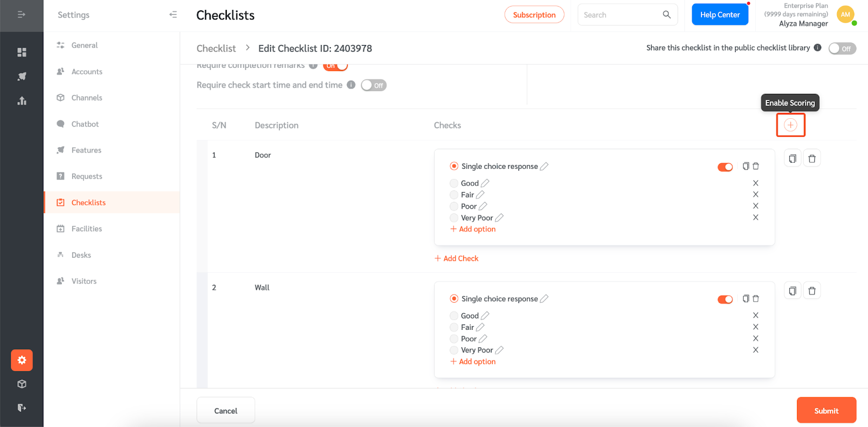Duplicate the Door checklist row
868x427 pixels.
[793, 158]
